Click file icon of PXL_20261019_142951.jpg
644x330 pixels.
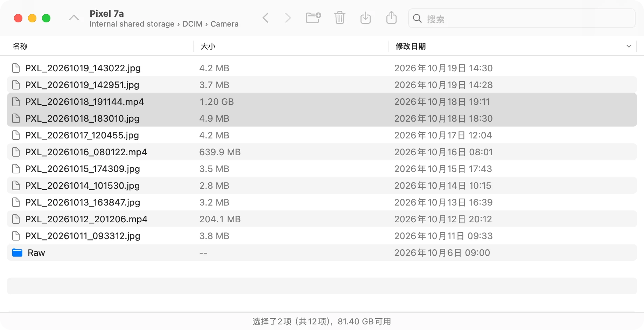coord(16,85)
